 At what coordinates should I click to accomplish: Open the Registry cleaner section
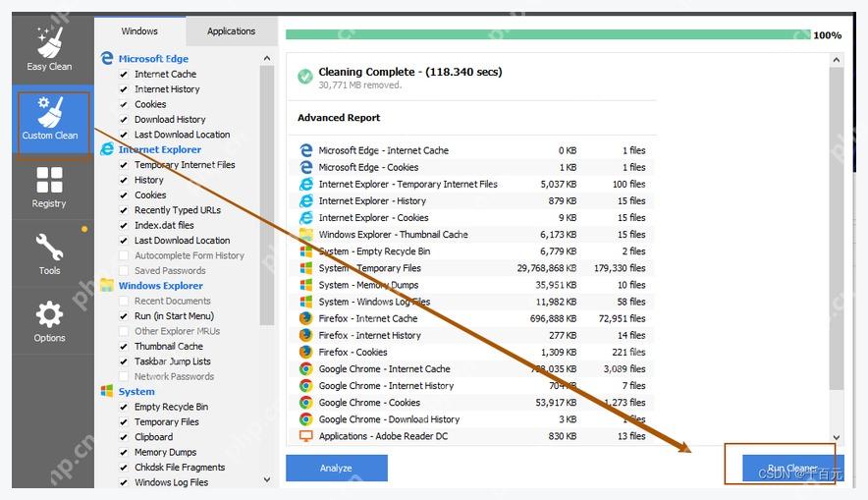(x=49, y=188)
